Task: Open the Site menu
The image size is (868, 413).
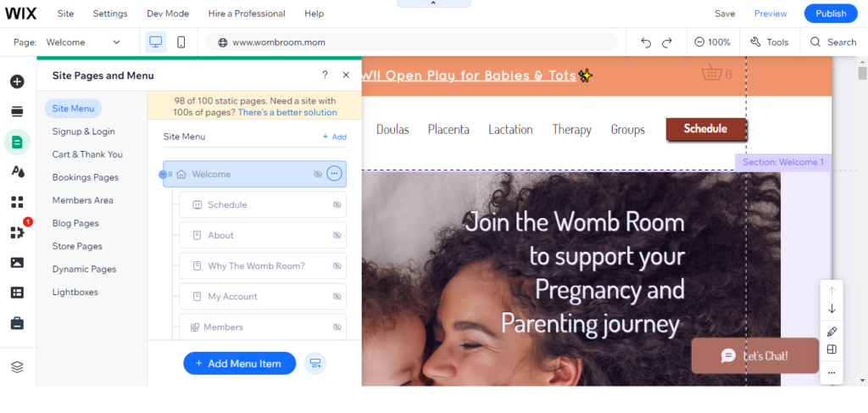Action: pos(65,14)
